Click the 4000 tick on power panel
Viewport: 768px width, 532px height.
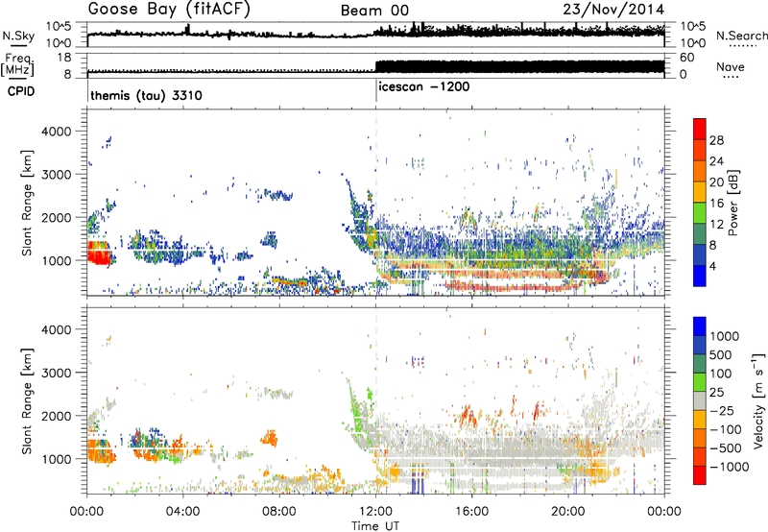[57, 132]
